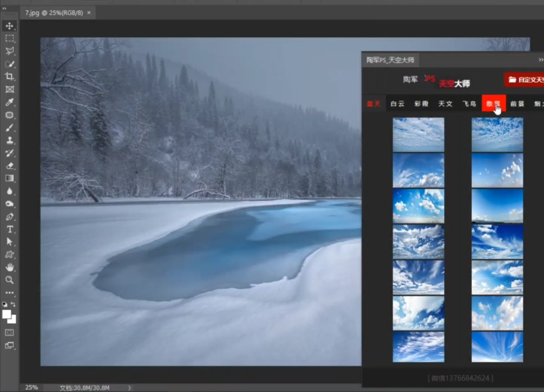Collapse the 陶军PS_天空大师 panel with the double arrow
The image size is (544, 392).
pyautogui.click(x=541, y=60)
